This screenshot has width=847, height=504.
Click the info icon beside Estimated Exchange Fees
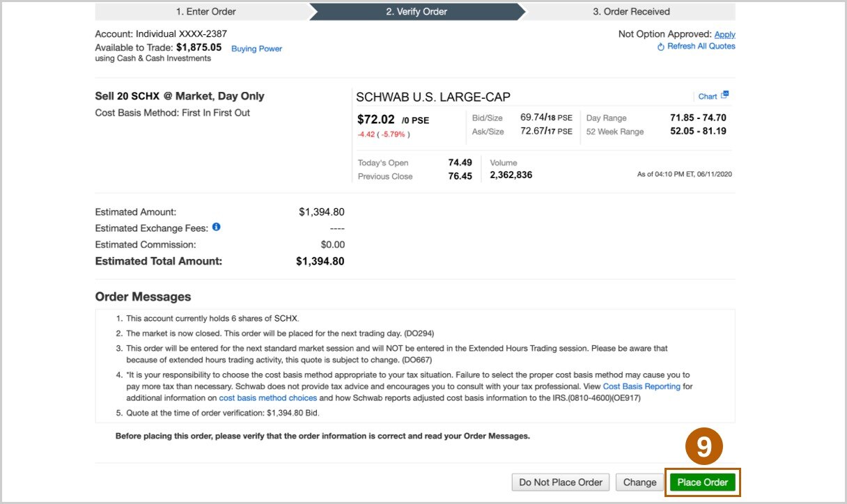(216, 227)
